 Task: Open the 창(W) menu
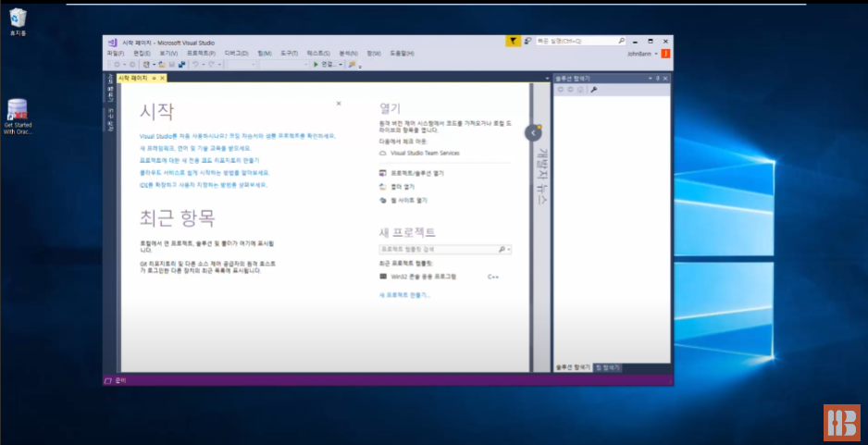coord(374,54)
